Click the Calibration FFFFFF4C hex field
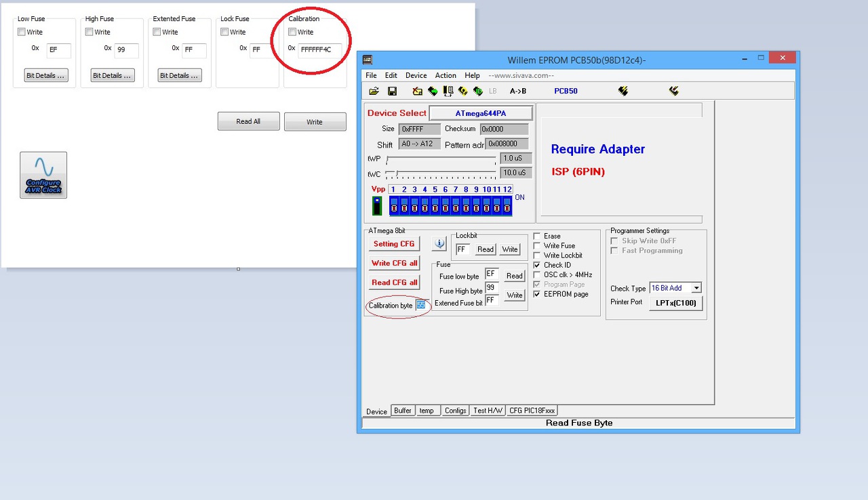Screen dimensions: 868x500 tap(320, 50)
